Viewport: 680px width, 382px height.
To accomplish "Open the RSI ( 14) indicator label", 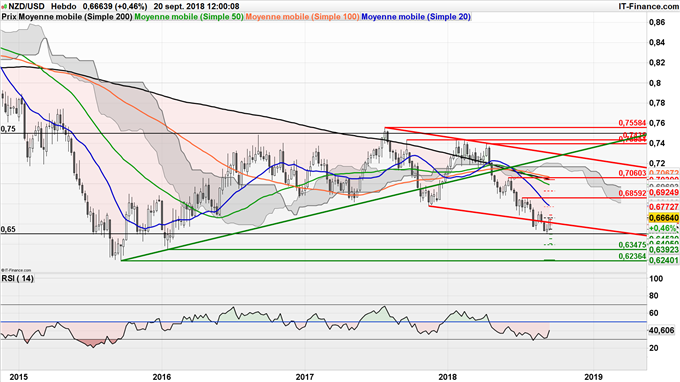I will 17,278.
